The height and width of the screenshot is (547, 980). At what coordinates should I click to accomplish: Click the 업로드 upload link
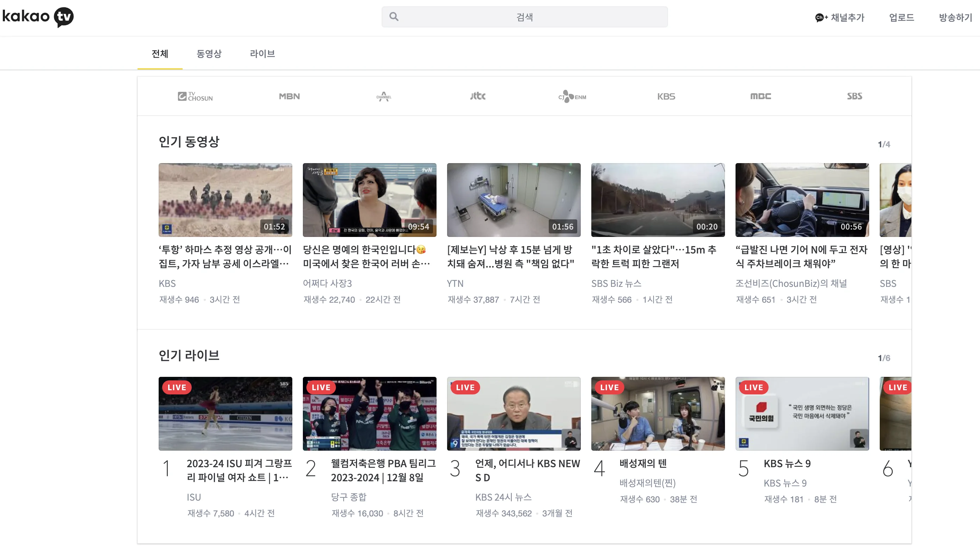[x=901, y=18]
